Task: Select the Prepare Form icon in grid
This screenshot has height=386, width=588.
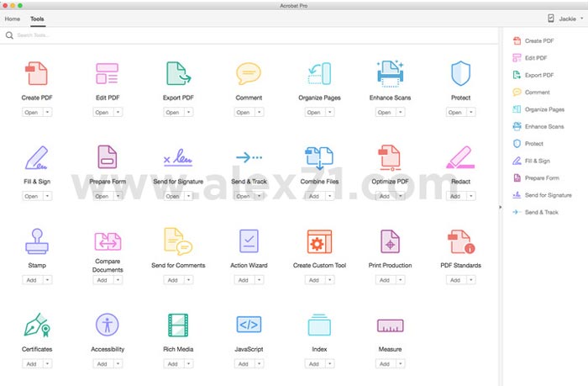Action: (x=108, y=157)
